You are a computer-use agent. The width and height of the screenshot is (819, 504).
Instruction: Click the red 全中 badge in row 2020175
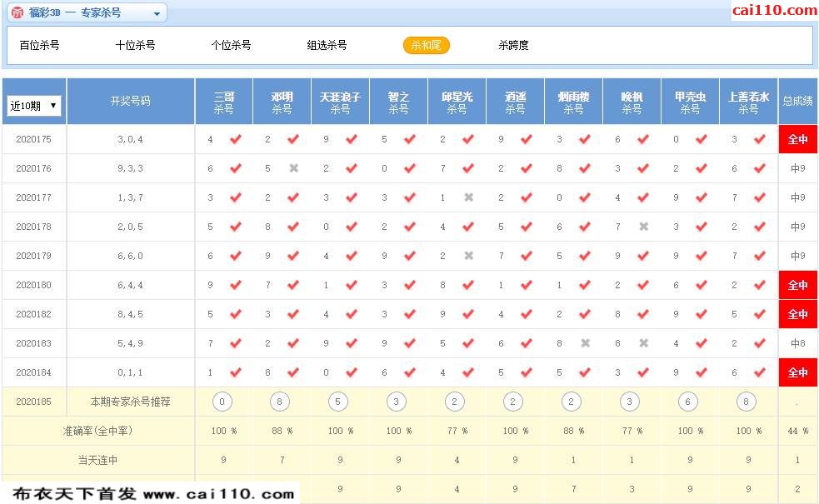pos(798,139)
